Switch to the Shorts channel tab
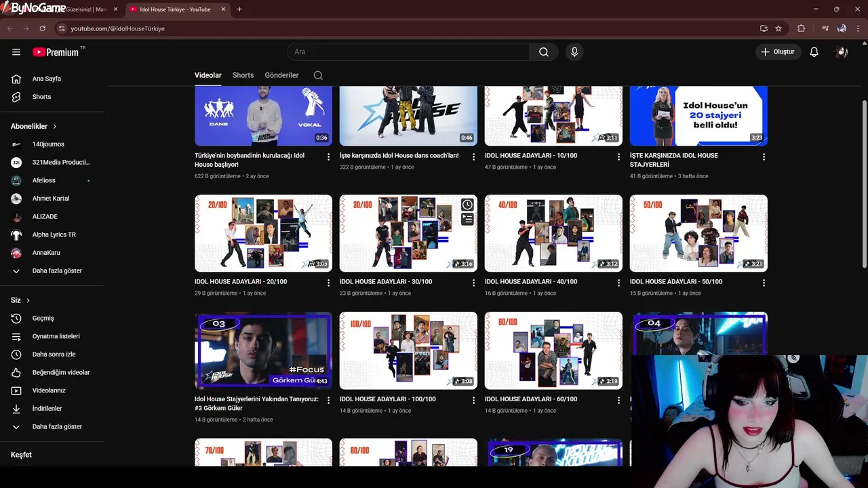The image size is (868, 488). click(243, 75)
